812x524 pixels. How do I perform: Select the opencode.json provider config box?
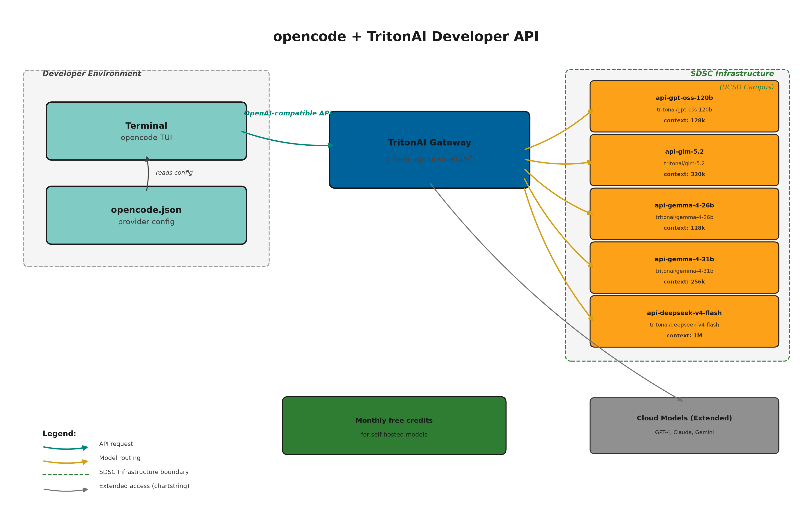pyautogui.click(x=146, y=215)
